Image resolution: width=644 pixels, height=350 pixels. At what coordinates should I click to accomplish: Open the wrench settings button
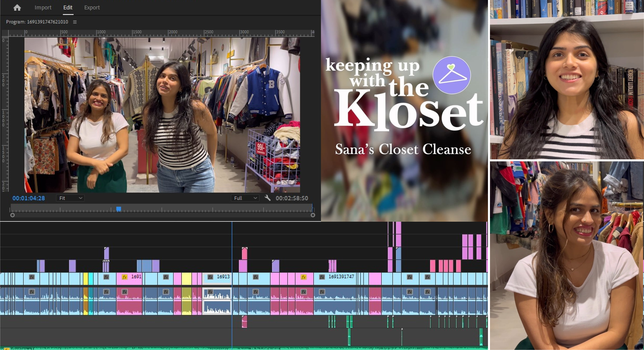tap(267, 198)
